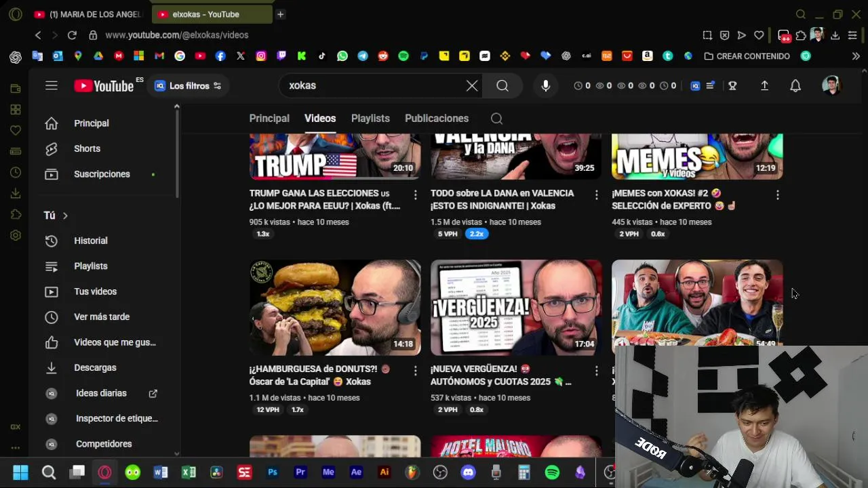
Task: Open options for TRUMP GANA LAS ELECCIONES video
Action: [415, 195]
